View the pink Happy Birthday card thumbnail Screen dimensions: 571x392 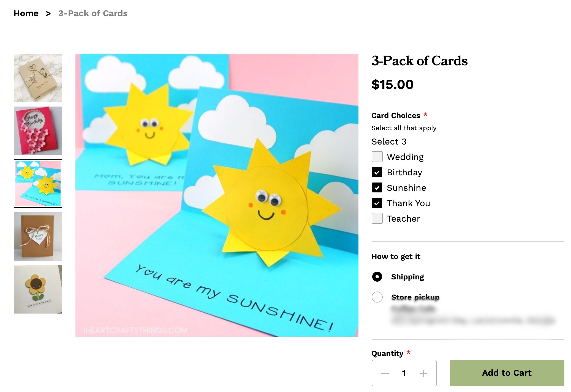[38, 131]
